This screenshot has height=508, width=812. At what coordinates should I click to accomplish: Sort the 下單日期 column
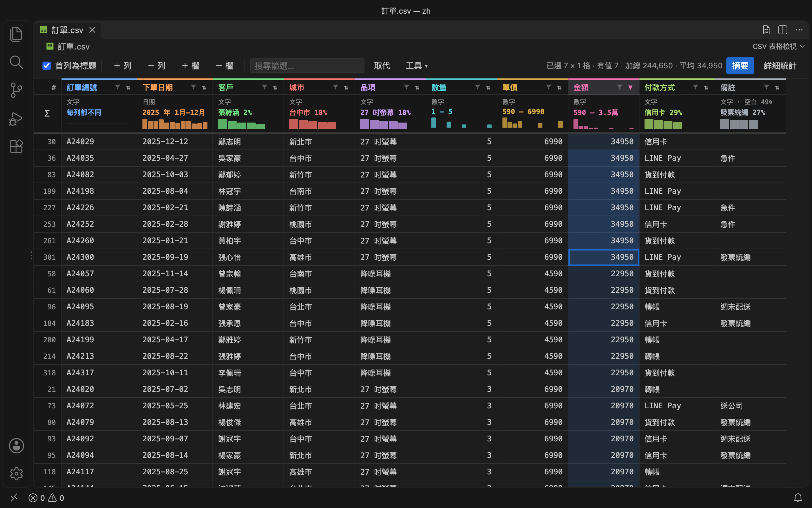pos(204,87)
